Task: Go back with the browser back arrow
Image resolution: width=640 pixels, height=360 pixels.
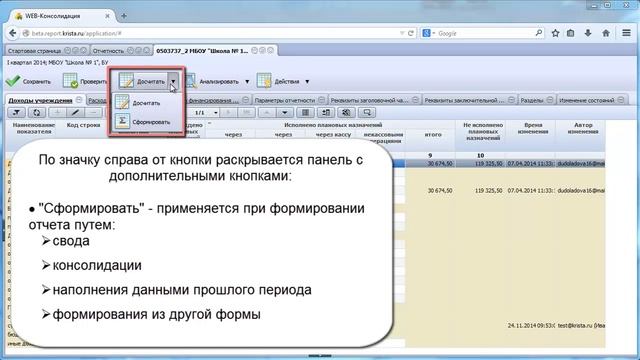Action: (13, 33)
